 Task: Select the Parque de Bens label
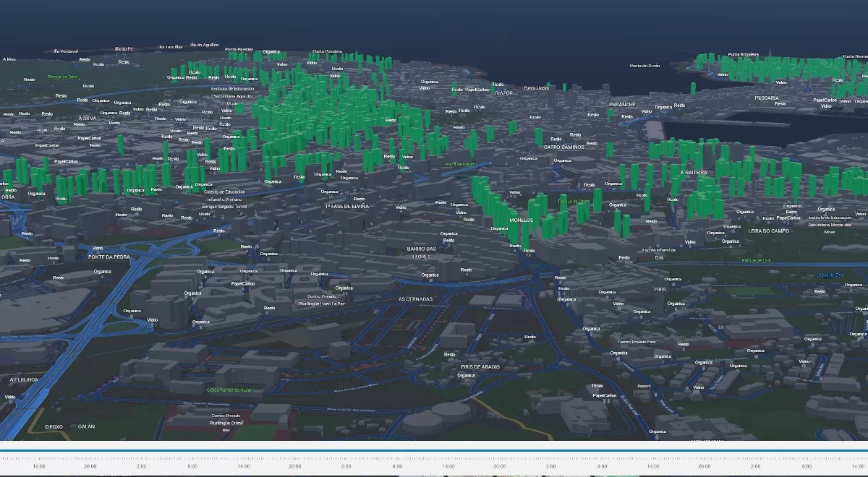[62, 76]
